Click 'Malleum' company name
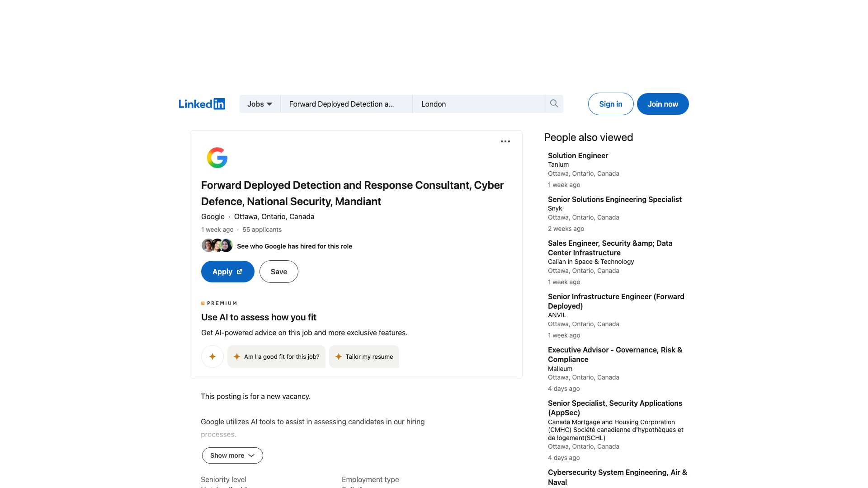Viewport: 868px width, 488px height. 560,369
